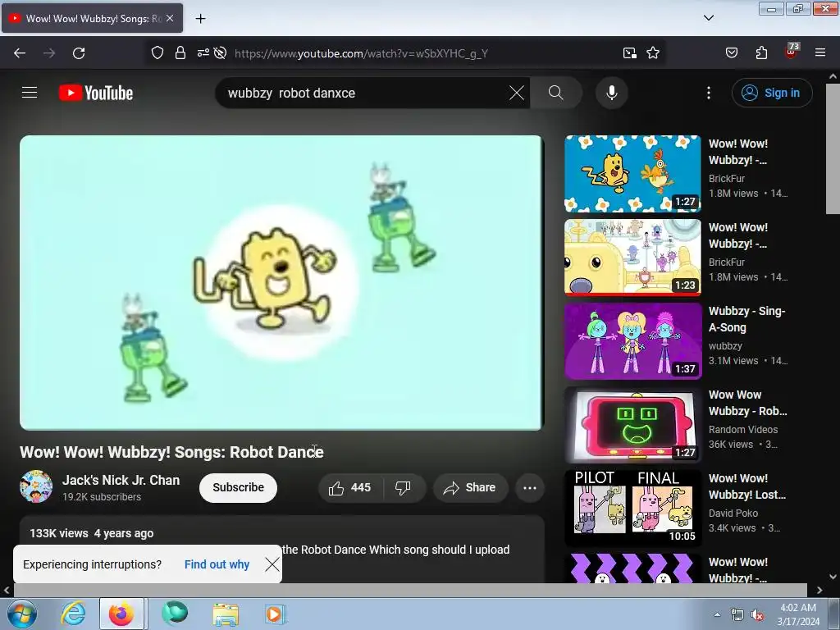Click the video player to pause
The width and height of the screenshot is (840, 630).
click(x=282, y=282)
